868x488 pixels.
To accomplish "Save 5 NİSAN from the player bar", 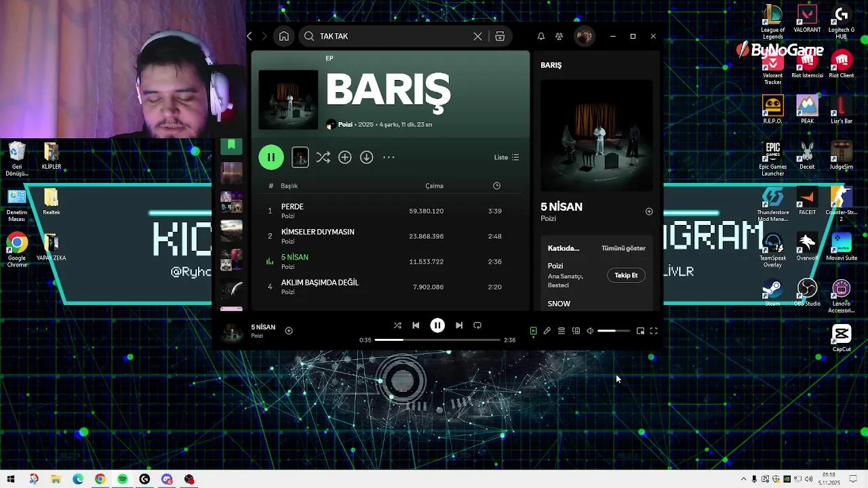I will [289, 331].
